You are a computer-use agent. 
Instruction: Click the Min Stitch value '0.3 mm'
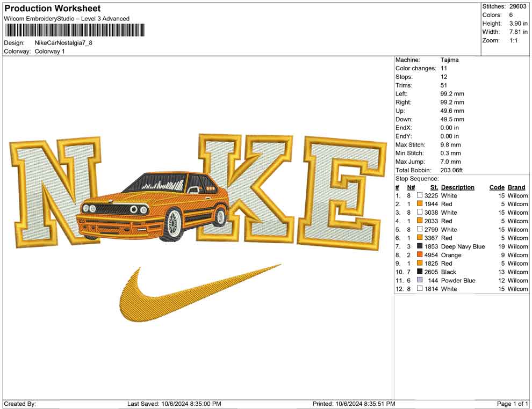[x=450, y=153]
